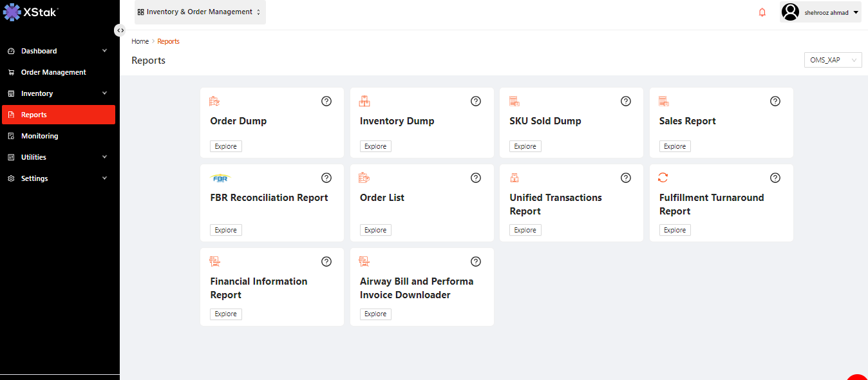Click help icon on Sales Report card

[775, 101]
